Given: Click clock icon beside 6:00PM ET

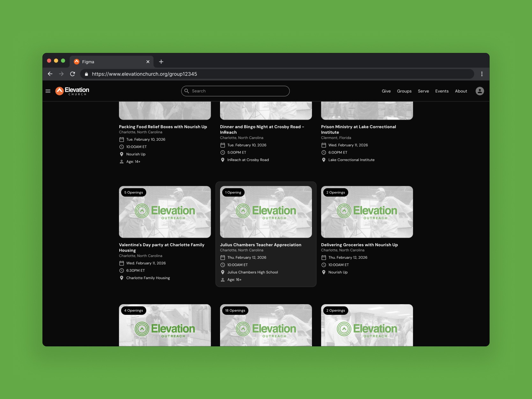Looking at the screenshot, I should coord(324,152).
